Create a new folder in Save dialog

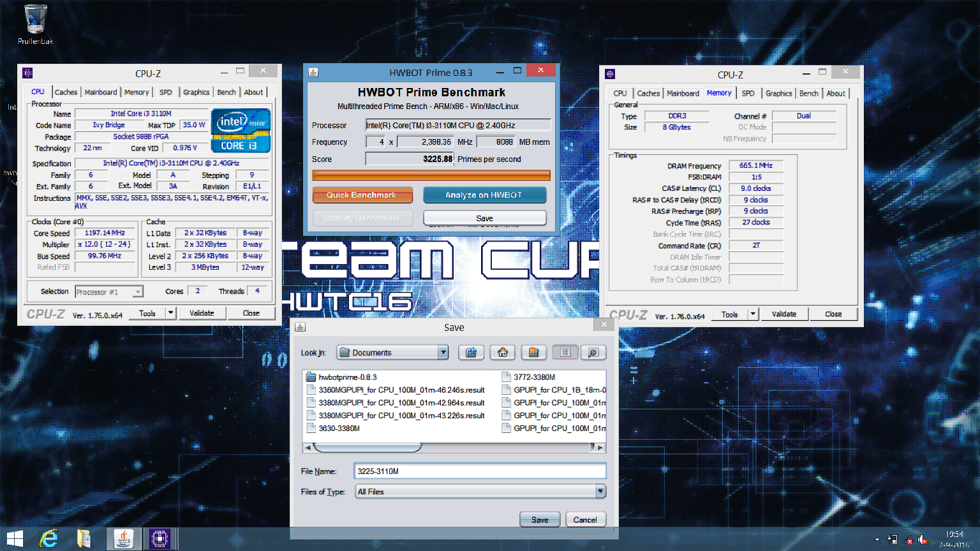pyautogui.click(x=534, y=352)
